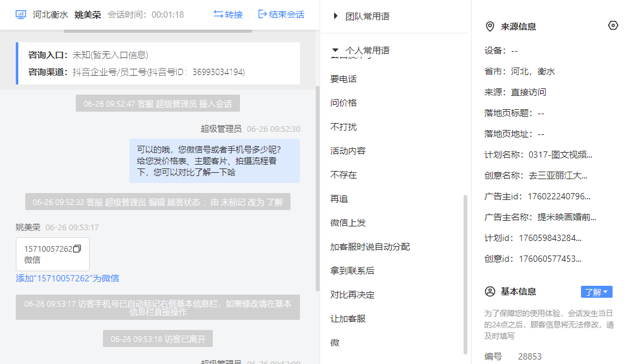Click the 广告主id value 176022240796...
The image size is (629, 364).
[x=559, y=196]
